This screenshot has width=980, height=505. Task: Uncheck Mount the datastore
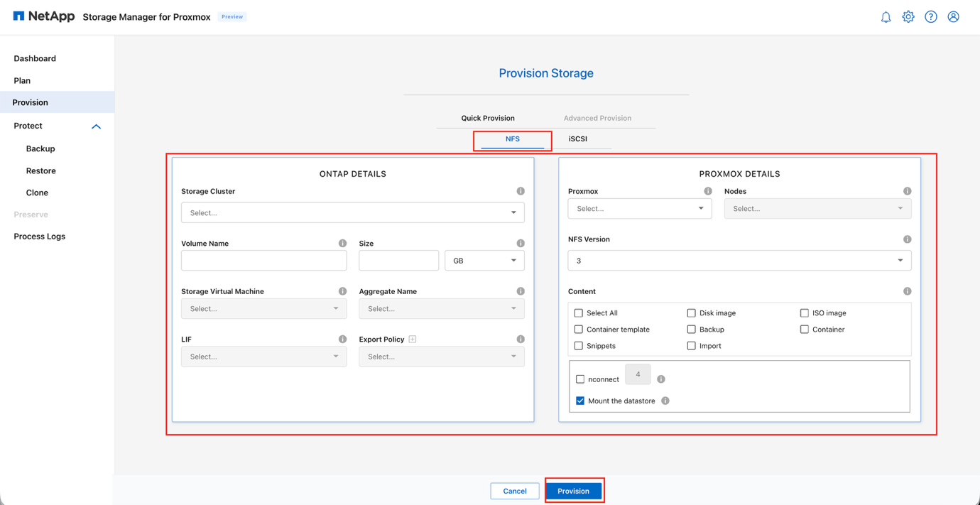point(580,401)
